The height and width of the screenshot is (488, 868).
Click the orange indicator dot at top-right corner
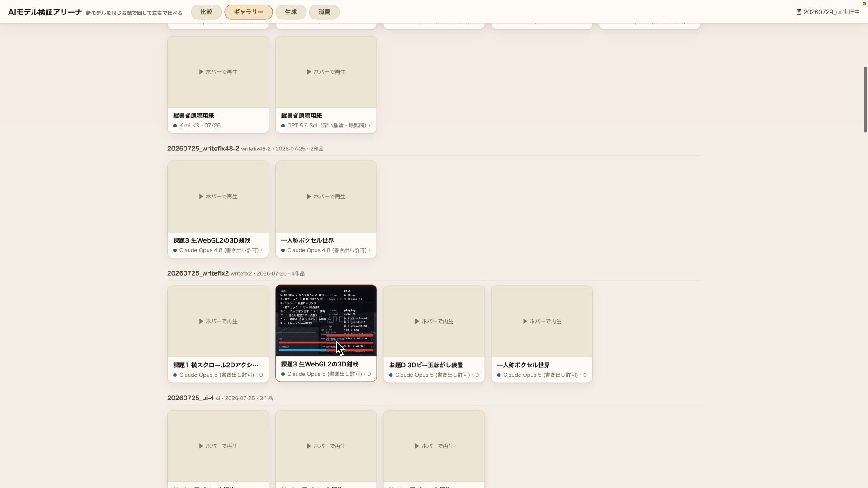coord(864,4)
